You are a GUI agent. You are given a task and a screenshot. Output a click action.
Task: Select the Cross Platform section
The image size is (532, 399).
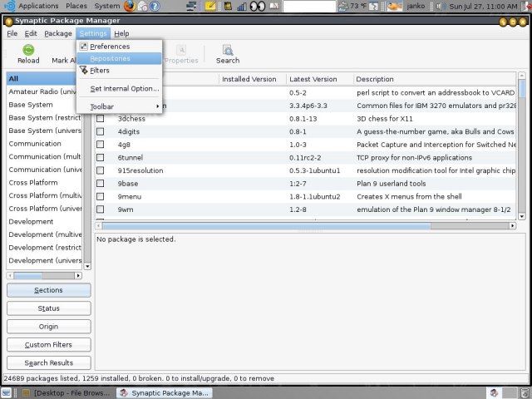tap(44, 183)
